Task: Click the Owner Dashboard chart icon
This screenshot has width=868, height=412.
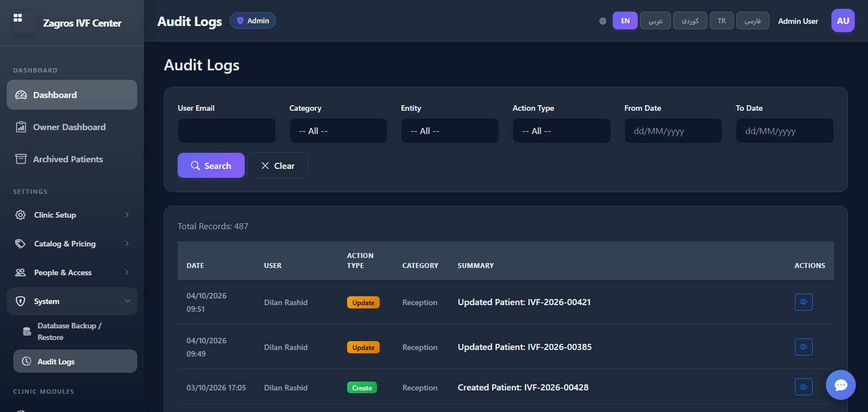Action: [x=21, y=127]
